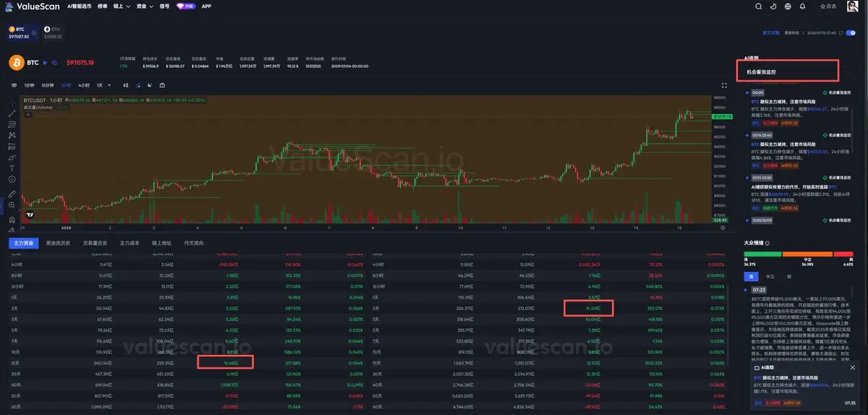
Task: Activate the chart zoom-in tool
Action: click(x=12, y=205)
